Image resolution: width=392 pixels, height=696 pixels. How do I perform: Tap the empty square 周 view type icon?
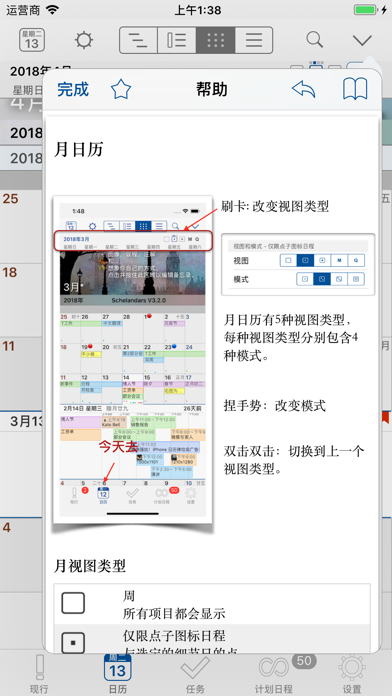point(73,604)
